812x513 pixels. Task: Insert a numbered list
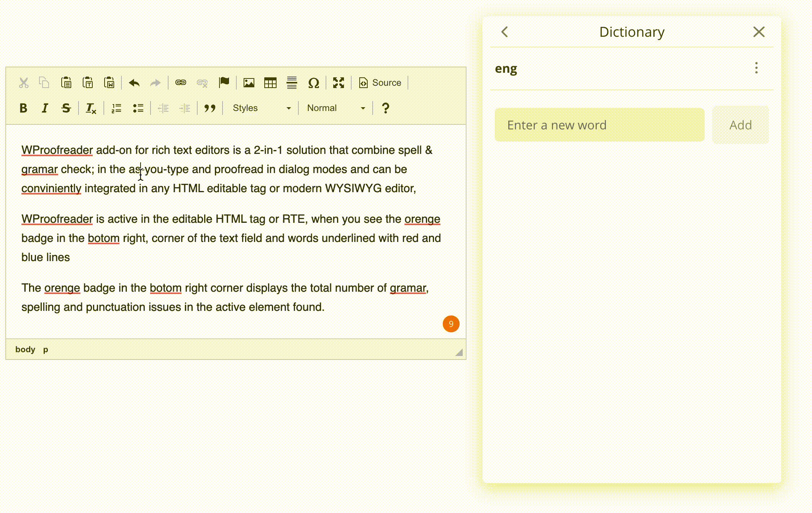[x=116, y=108]
